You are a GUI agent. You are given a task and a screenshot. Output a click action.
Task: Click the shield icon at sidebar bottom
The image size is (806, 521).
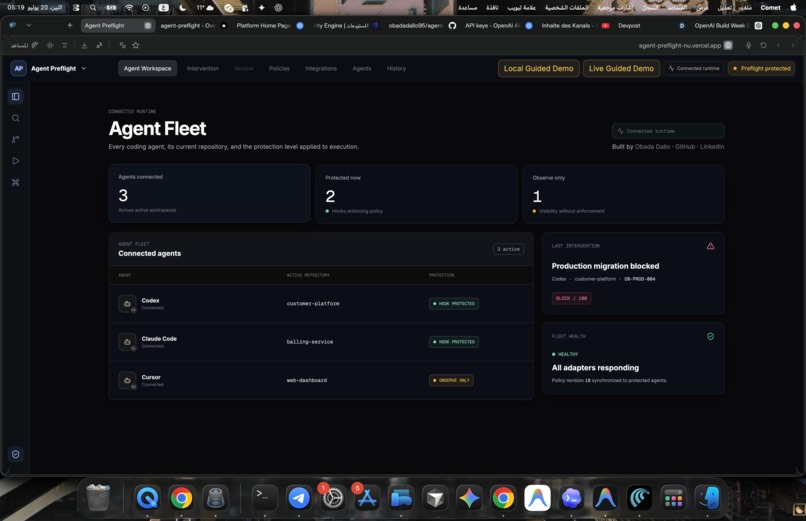[15, 454]
